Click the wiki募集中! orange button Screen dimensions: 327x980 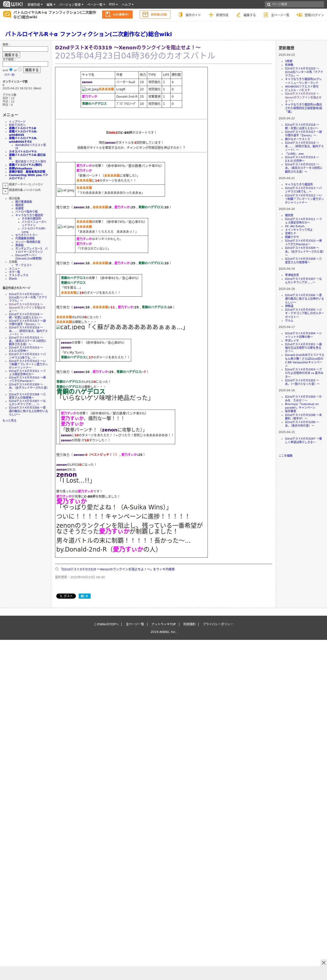tap(117, 15)
